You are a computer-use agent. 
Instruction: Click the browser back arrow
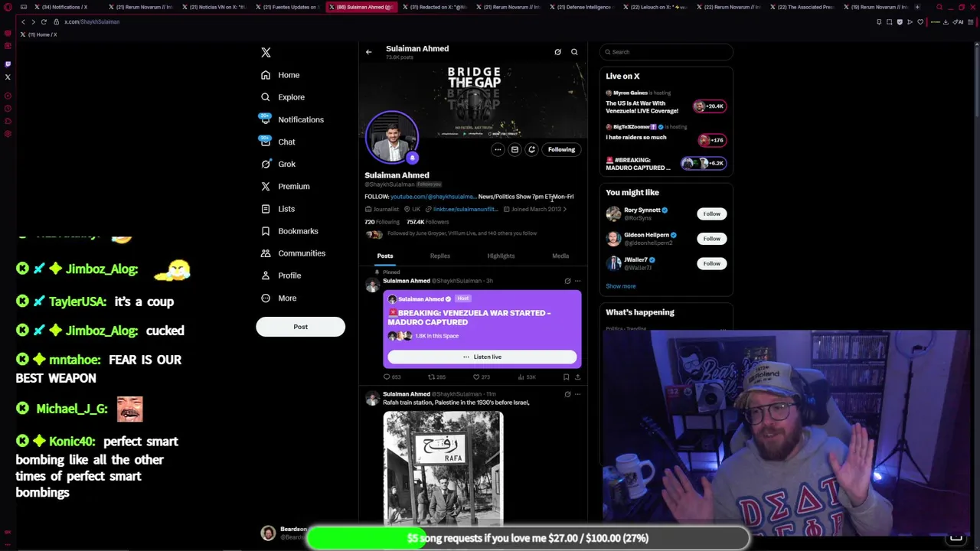(23, 21)
